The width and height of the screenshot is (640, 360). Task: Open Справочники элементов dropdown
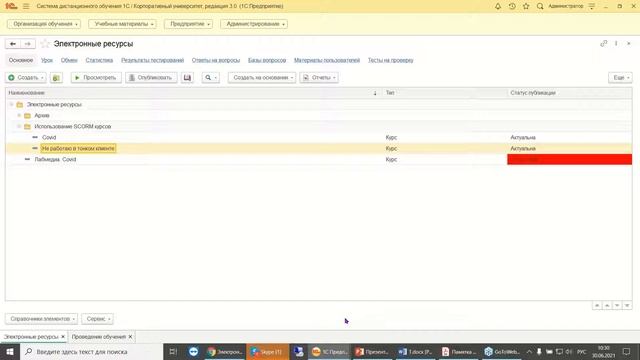click(x=41, y=319)
